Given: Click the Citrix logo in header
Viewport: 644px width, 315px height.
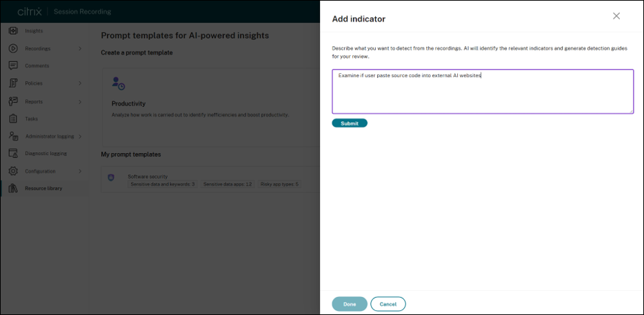Looking at the screenshot, I should click(x=31, y=12).
